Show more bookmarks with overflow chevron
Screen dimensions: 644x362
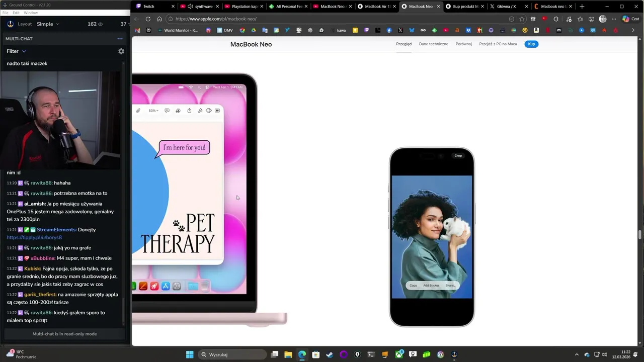coord(633,30)
